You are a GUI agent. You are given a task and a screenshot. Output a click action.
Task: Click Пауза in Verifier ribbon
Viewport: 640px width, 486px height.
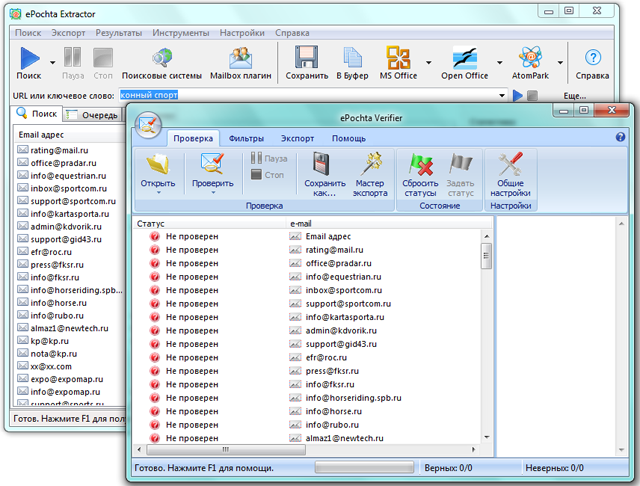269,158
